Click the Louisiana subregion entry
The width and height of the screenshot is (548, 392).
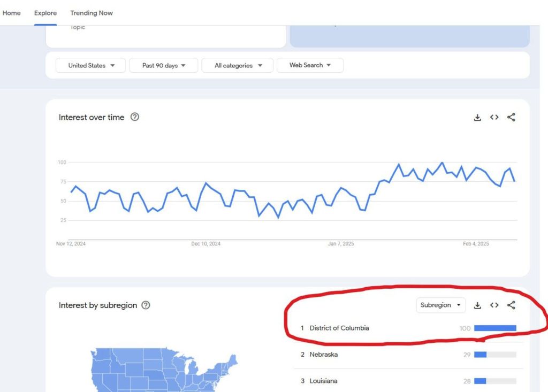[x=323, y=381]
